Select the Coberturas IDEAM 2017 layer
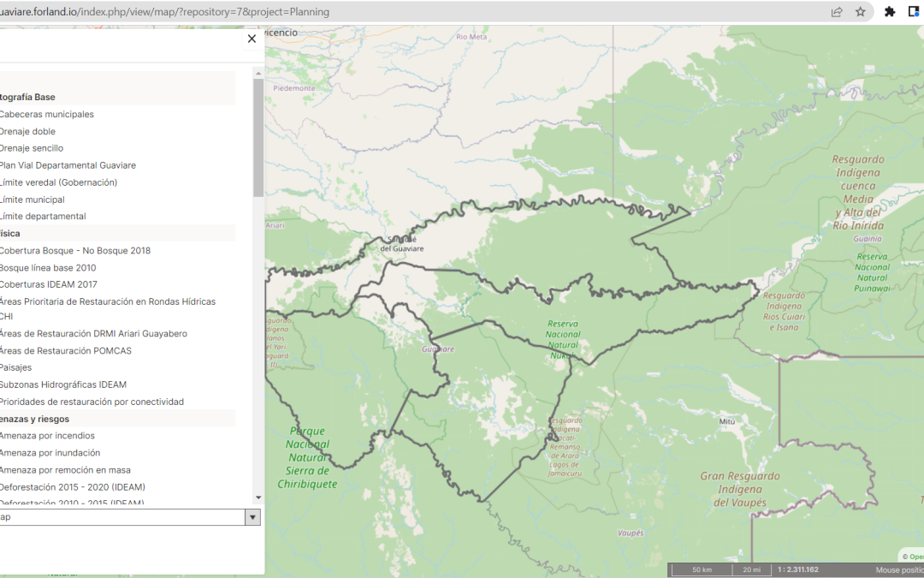 (x=48, y=284)
